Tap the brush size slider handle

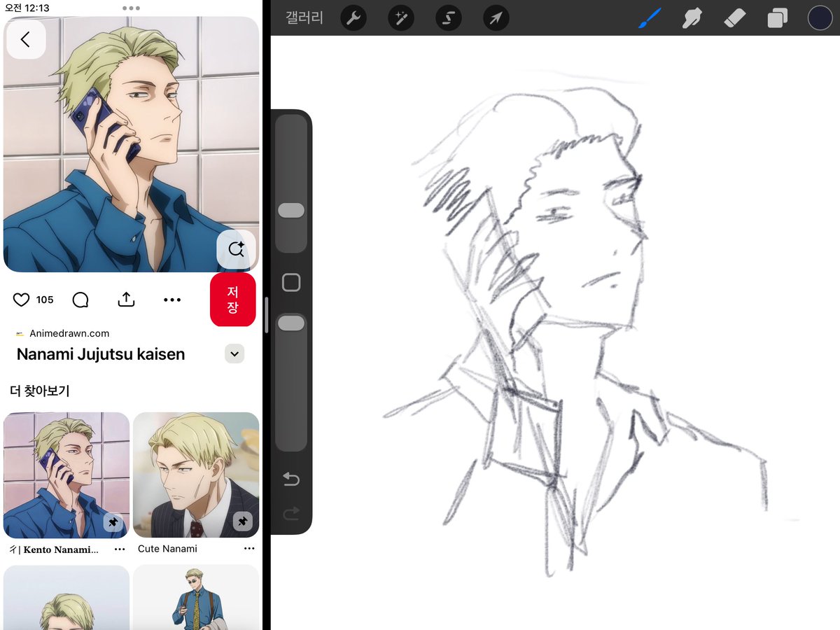click(x=291, y=210)
